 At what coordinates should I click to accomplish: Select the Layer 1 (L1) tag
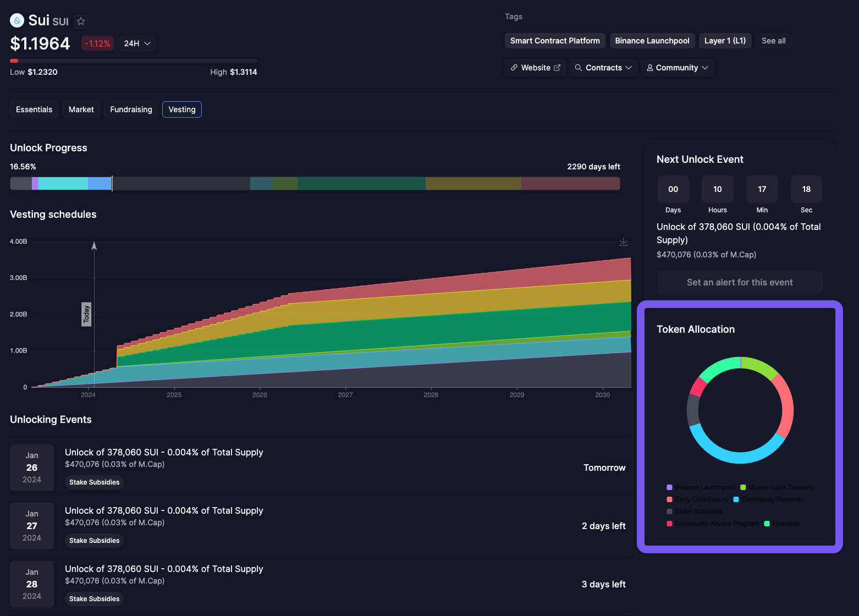point(725,41)
